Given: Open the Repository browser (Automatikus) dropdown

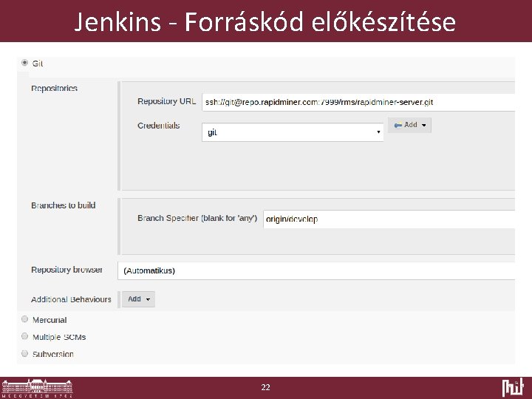Looking at the screenshot, I should coord(316,270).
